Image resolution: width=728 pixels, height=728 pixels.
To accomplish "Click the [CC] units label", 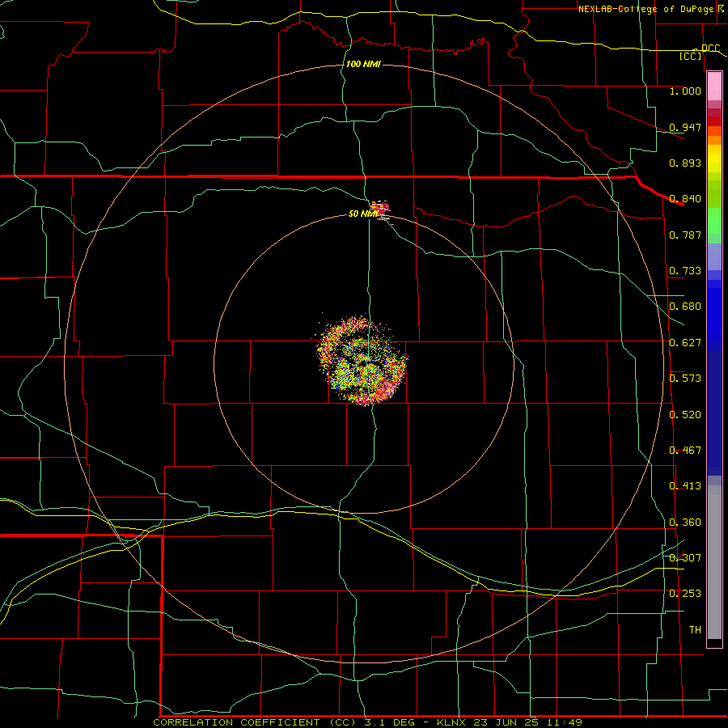I will pos(691,56).
